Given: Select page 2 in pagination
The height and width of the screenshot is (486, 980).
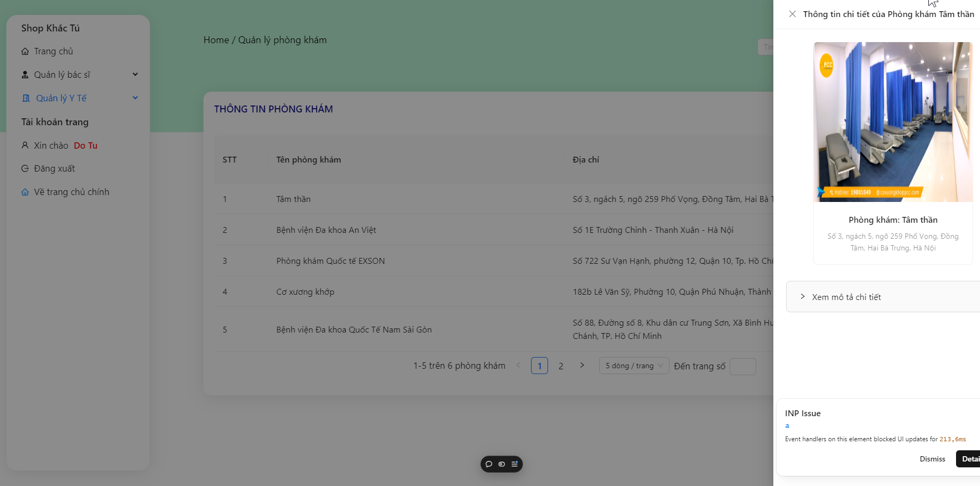Looking at the screenshot, I should [x=561, y=366].
